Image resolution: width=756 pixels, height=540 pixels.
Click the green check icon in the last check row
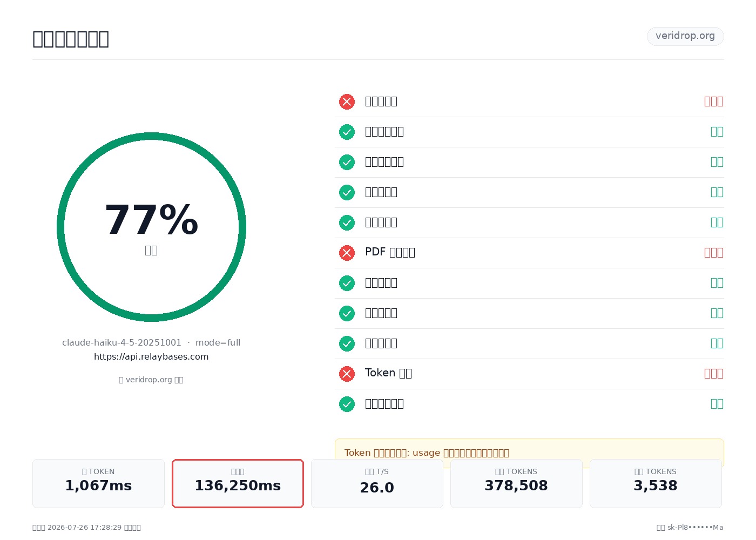pos(347,404)
